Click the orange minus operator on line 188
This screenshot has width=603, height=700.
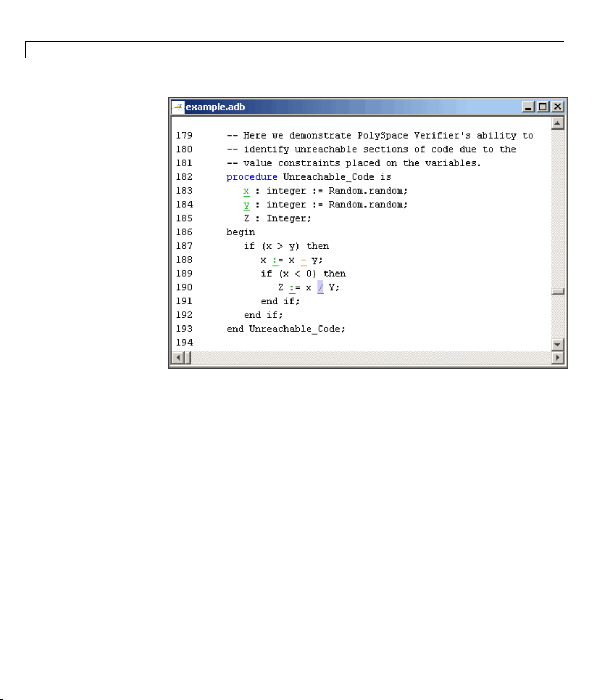point(303,260)
